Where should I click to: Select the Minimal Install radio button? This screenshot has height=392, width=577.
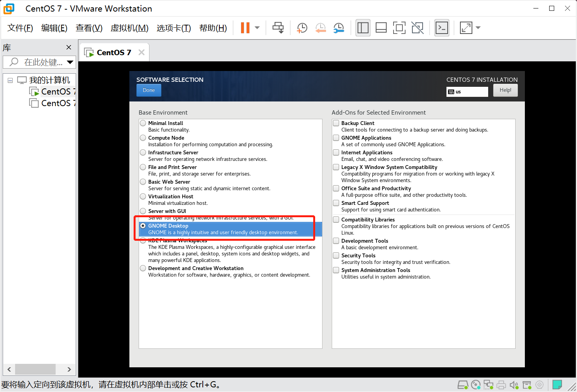pos(143,123)
